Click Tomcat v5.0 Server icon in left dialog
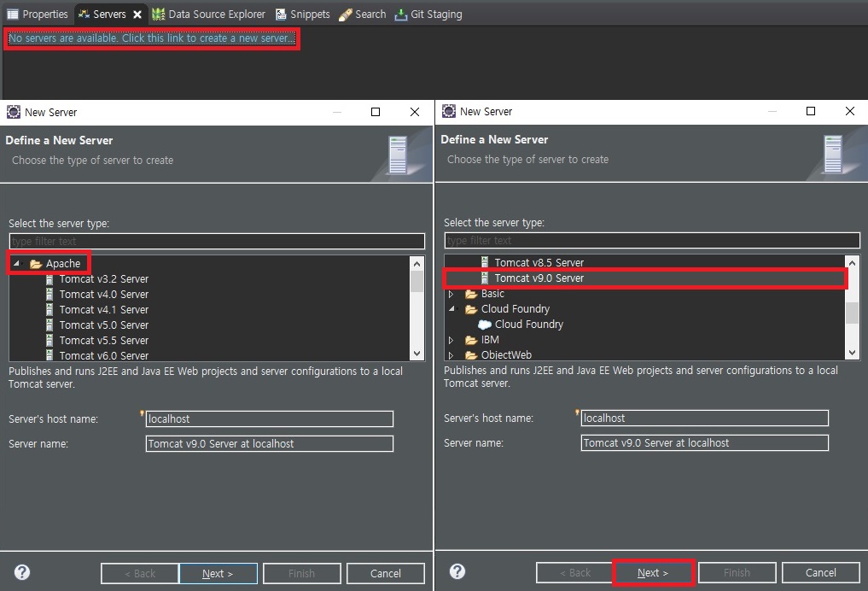This screenshot has height=591, width=868. click(50, 325)
